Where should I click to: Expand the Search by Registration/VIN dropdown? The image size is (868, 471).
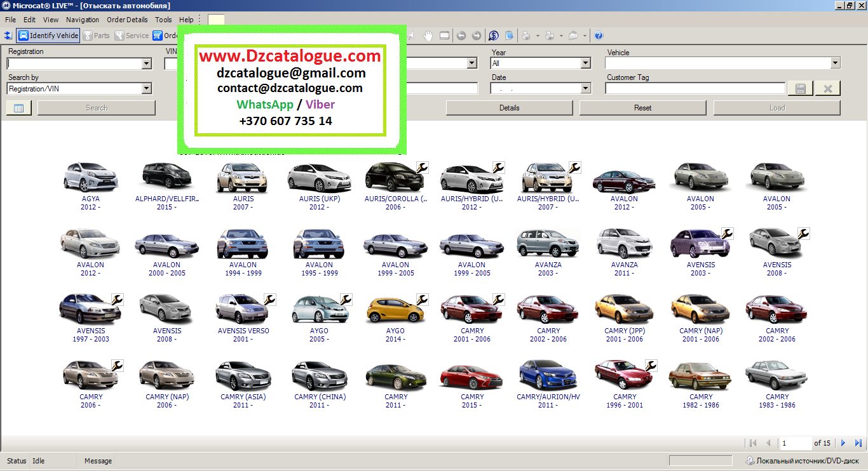pyautogui.click(x=147, y=89)
